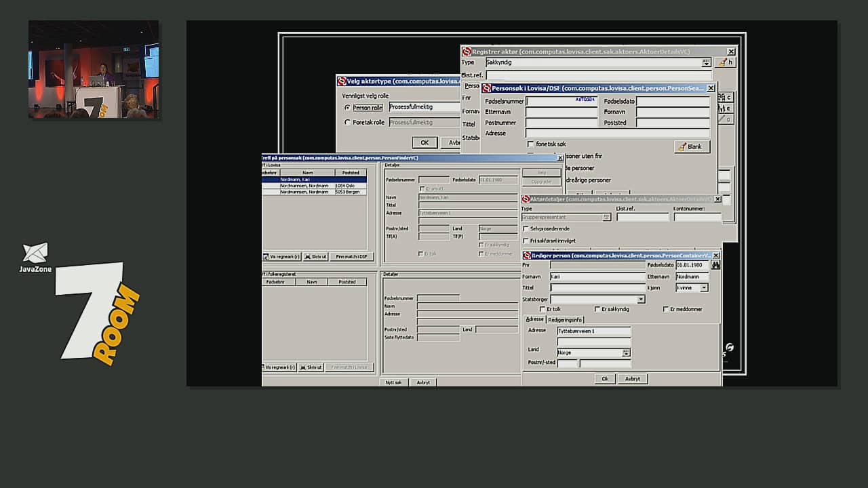Click the brush icon button labeled h in Registrer aktør

point(725,62)
